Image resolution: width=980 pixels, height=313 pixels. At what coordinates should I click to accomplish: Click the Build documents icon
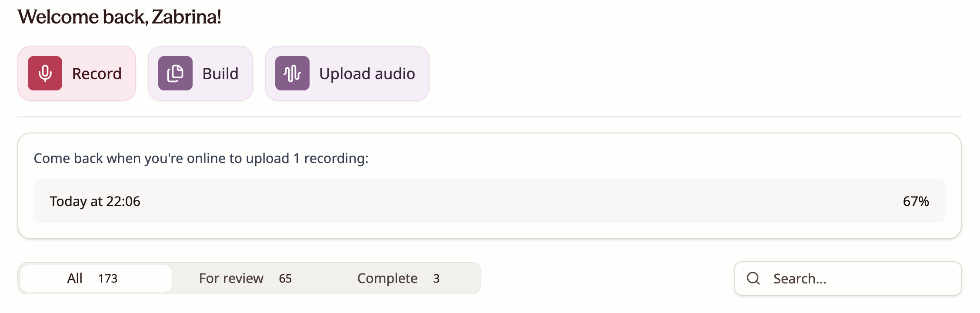coord(175,73)
